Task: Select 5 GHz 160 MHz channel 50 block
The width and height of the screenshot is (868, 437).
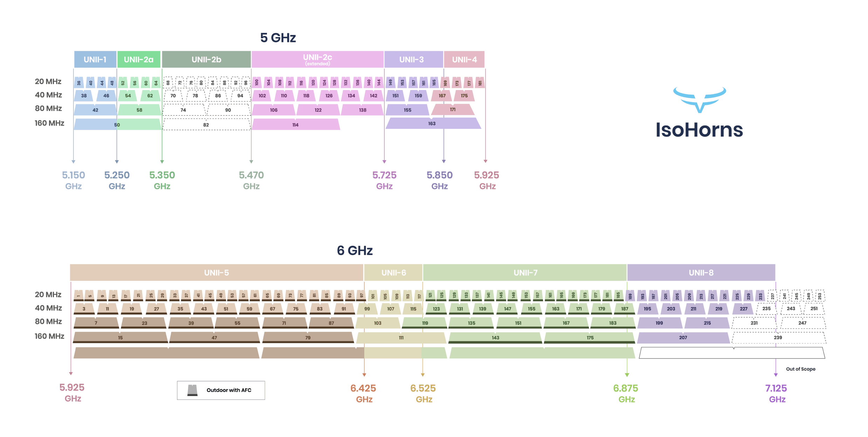Action: click(117, 124)
